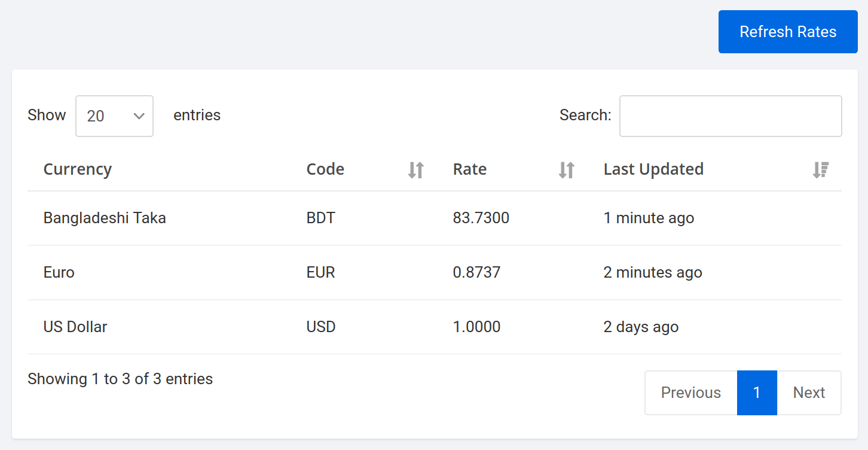Click the sort arrows beside Last Updated

pos(821,169)
